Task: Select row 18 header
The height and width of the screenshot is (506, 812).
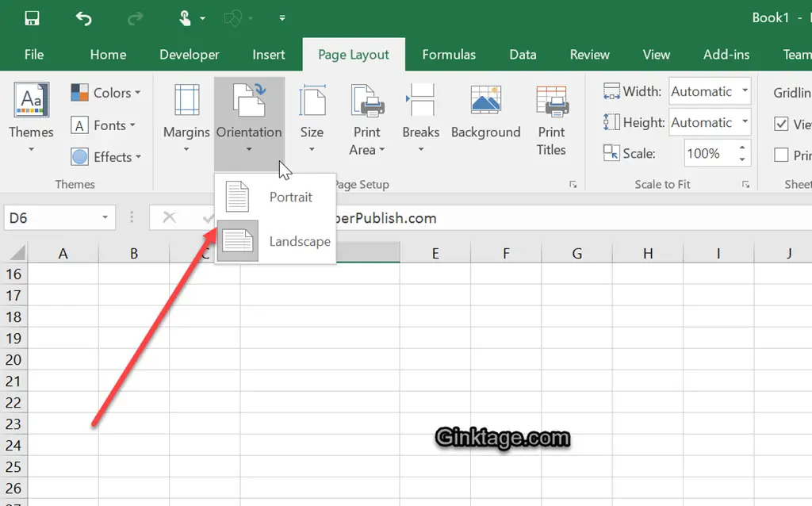Action: click(13, 317)
